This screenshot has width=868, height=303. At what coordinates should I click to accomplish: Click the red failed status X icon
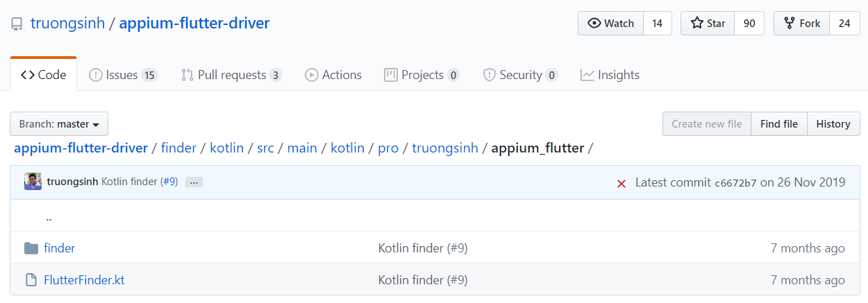coord(621,183)
